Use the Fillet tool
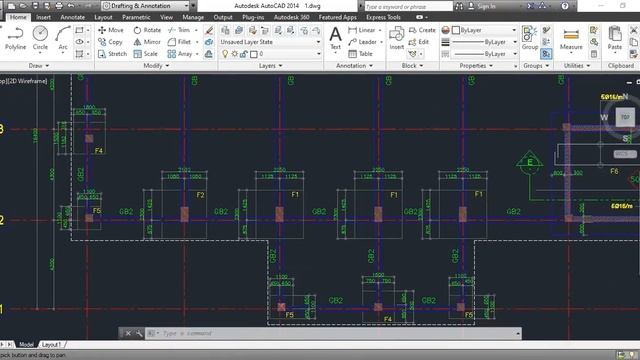The width and height of the screenshot is (640, 360). coord(180,42)
